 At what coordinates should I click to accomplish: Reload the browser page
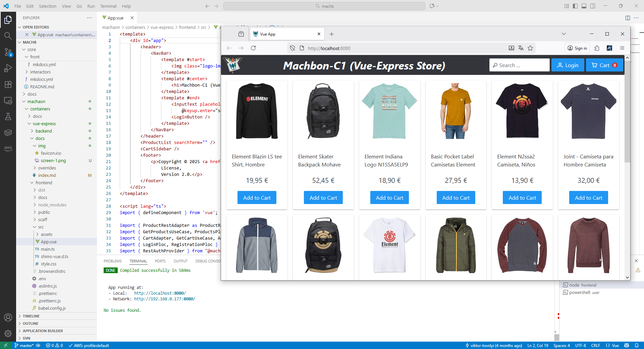click(x=253, y=48)
